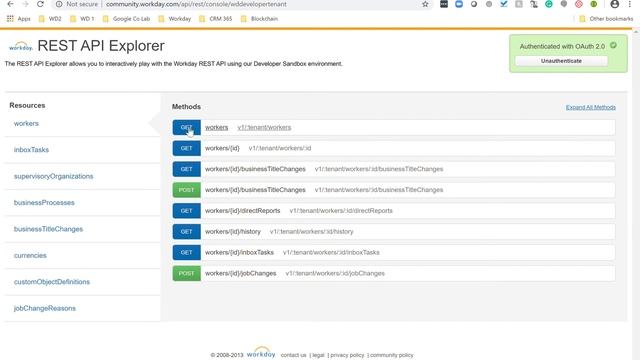
Task: Select the inboxTasks resource
Action: coord(31,150)
